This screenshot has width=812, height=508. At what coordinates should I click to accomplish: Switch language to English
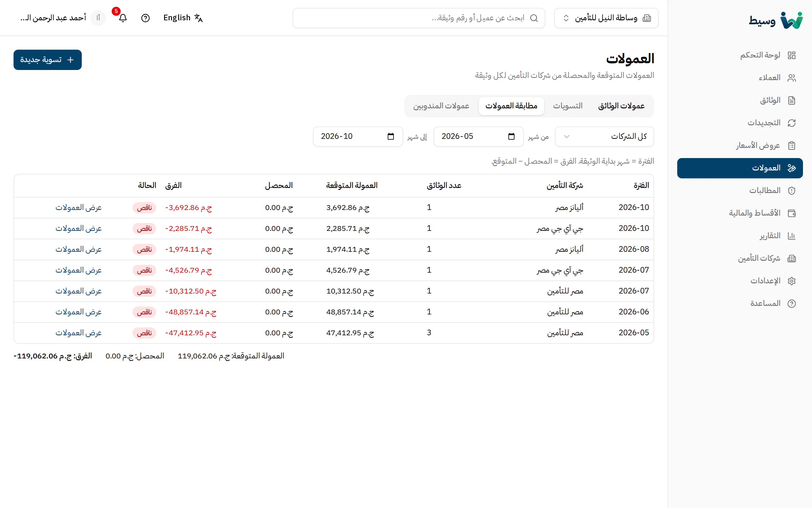[x=183, y=18]
